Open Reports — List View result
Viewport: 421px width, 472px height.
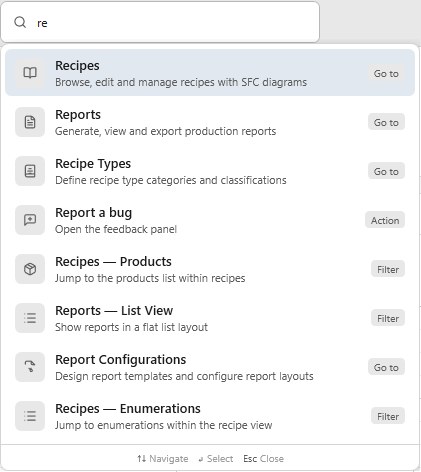pos(210,318)
